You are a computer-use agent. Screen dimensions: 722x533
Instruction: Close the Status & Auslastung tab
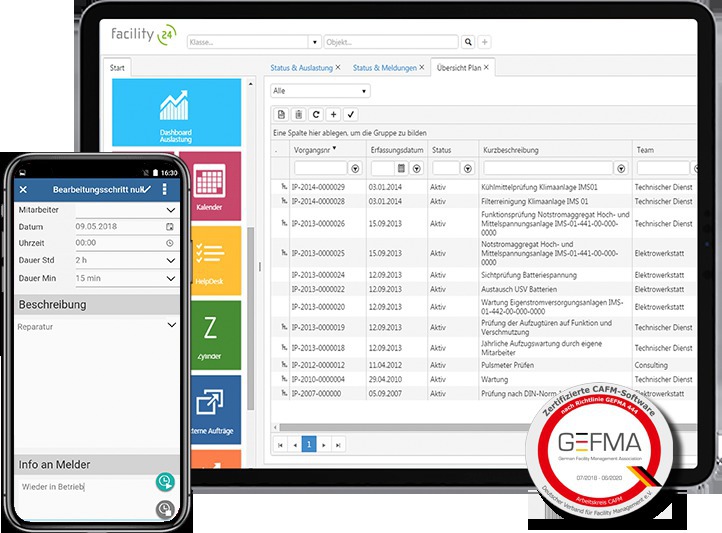click(338, 67)
